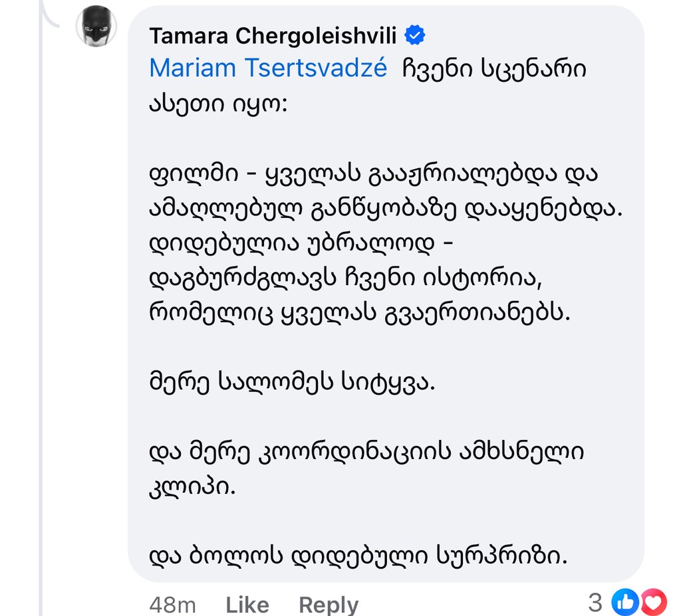The image size is (681, 616).
Task: Click the sentence 'მერე სალომეს სიტყვა.'
Action: tap(291, 383)
